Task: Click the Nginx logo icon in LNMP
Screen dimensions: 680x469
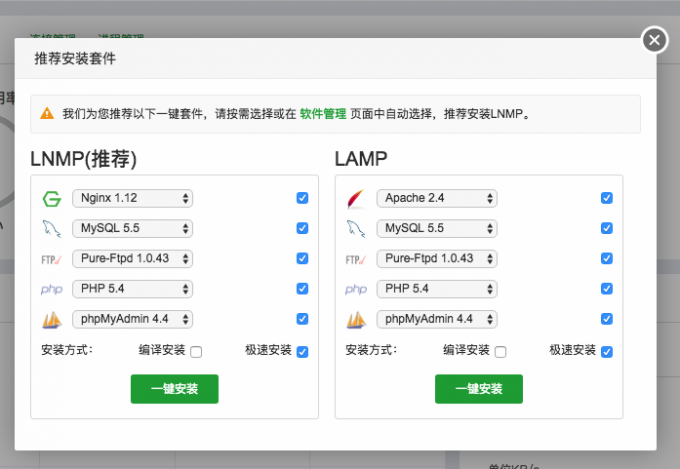Action: (x=52, y=199)
